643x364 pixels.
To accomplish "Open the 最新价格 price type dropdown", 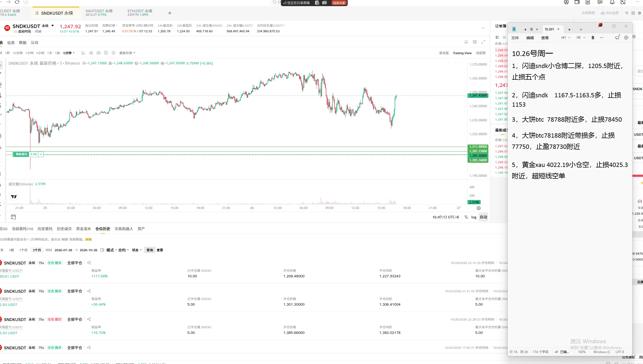I will [127, 53].
